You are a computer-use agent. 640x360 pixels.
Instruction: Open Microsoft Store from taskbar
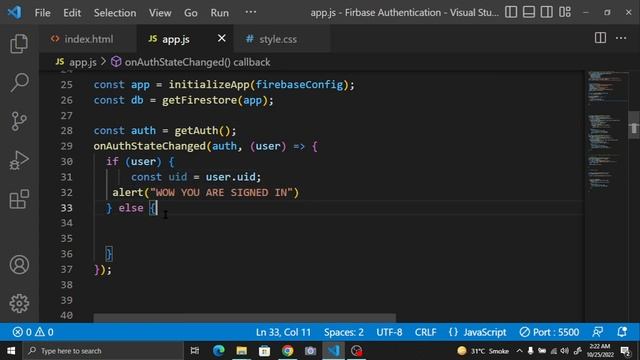pyautogui.click(x=264, y=351)
